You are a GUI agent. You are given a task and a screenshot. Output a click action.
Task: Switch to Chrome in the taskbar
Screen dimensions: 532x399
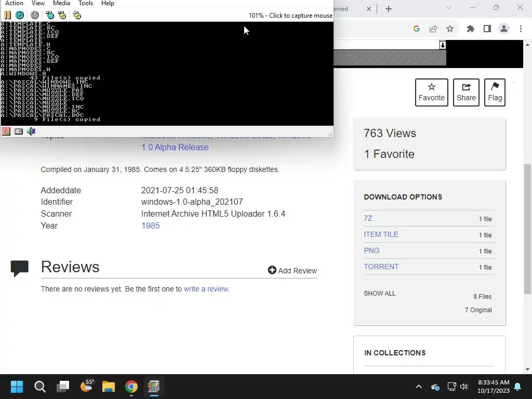coord(131,387)
